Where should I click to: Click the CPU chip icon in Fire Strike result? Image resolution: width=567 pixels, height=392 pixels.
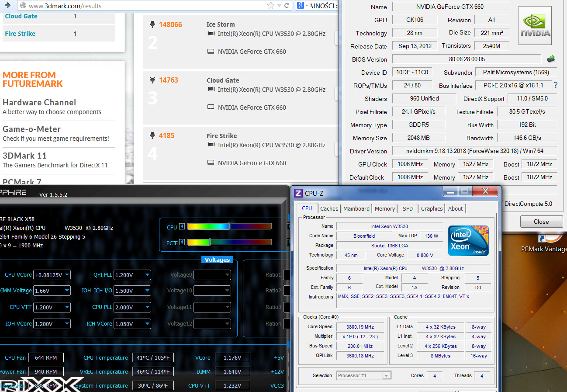211,145
